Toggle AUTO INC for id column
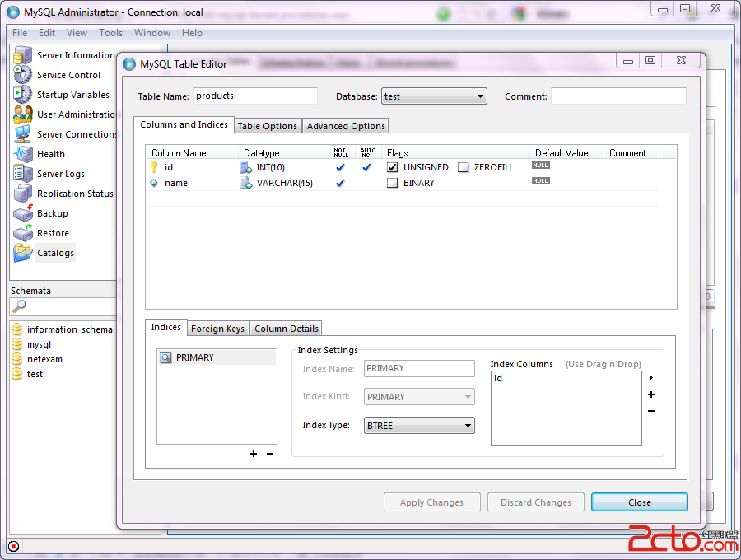The height and width of the screenshot is (560, 741). [366, 167]
